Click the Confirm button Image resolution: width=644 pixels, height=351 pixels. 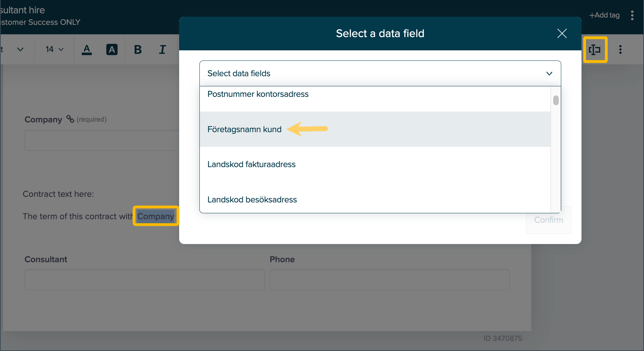pyautogui.click(x=548, y=220)
